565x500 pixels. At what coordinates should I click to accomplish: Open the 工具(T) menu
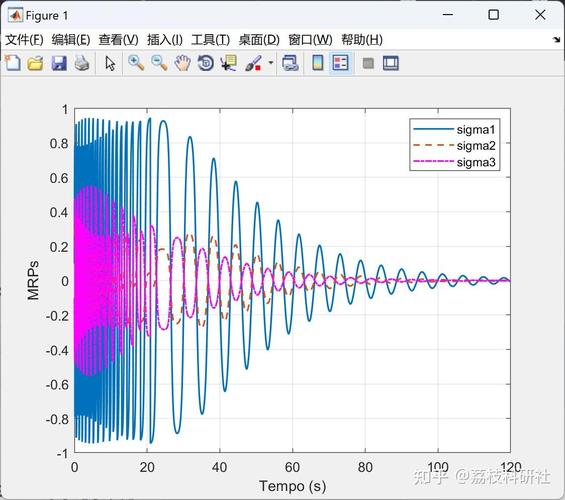(210, 40)
